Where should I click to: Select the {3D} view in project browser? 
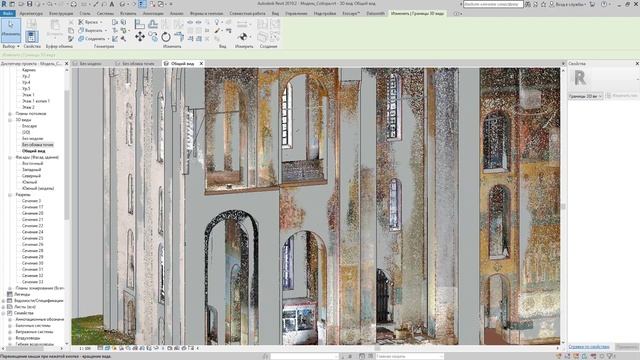pyautogui.click(x=26, y=132)
